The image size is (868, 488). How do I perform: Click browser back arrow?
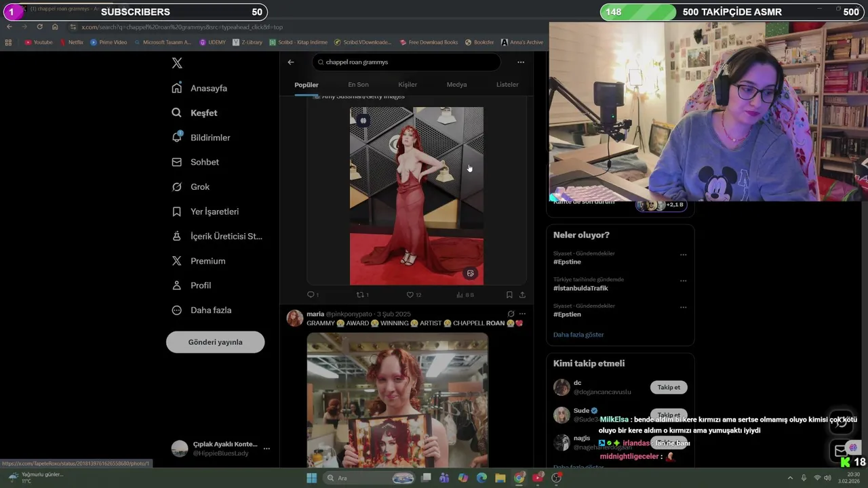(9, 26)
